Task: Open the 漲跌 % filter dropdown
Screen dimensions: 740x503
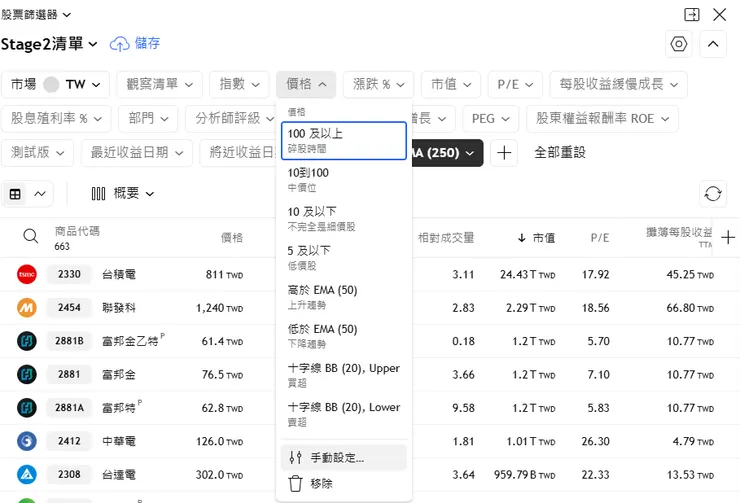Action: click(x=378, y=85)
